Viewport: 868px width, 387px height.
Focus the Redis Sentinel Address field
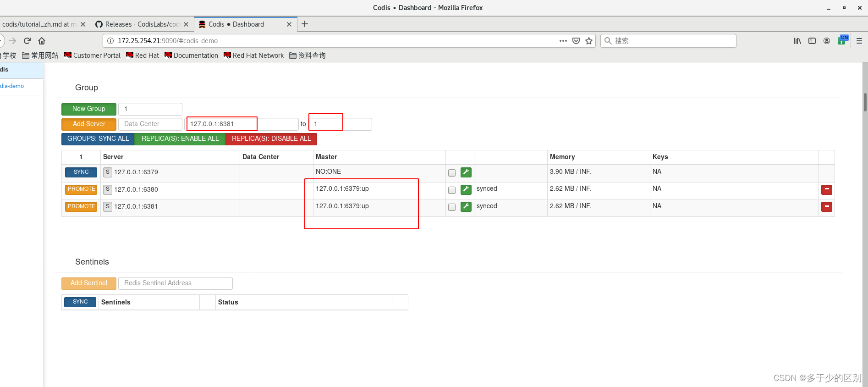[176, 283]
